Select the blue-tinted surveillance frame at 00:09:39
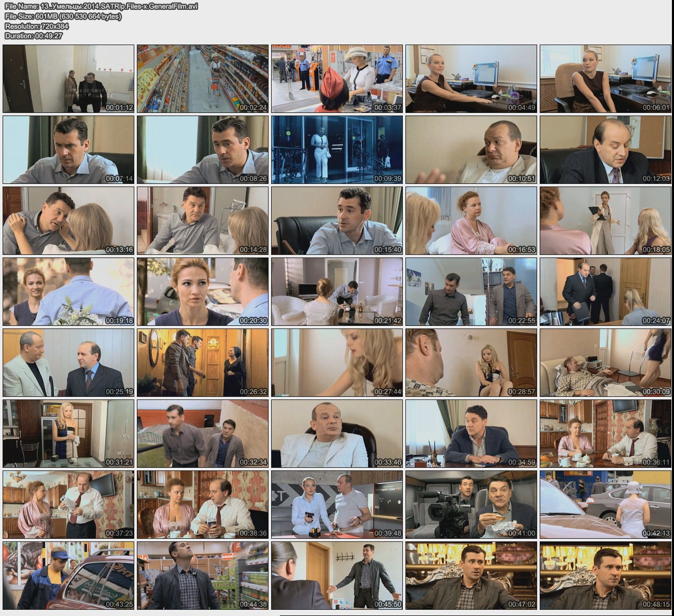Image resolution: width=674 pixels, height=616 pixels. pyautogui.click(x=337, y=150)
